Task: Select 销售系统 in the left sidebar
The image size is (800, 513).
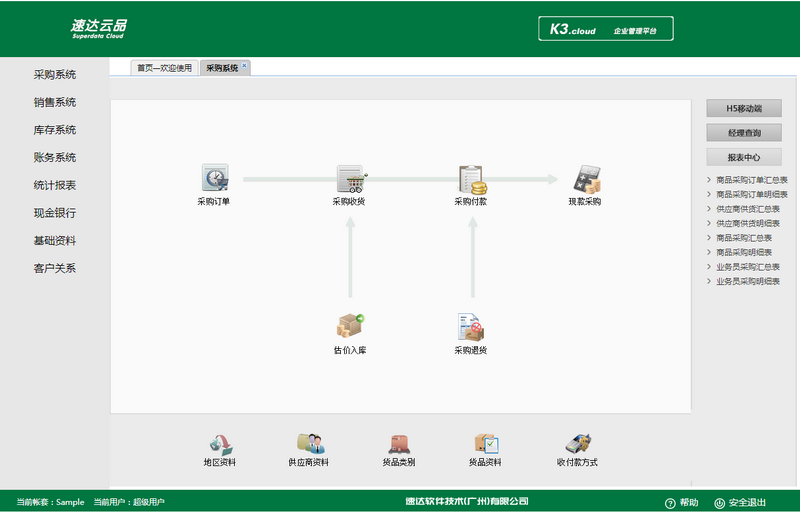Action: pos(55,102)
